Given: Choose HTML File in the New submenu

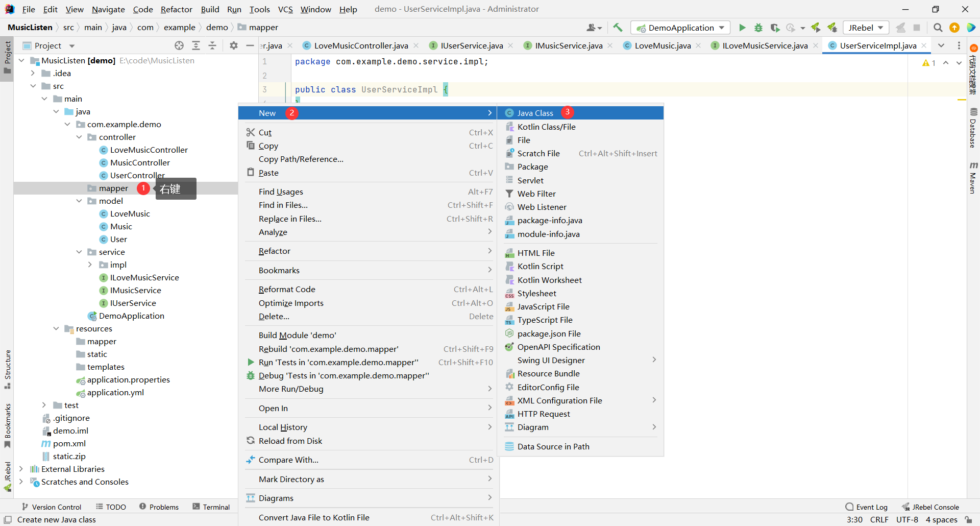Looking at the screenshot, I should pos(580,253).
